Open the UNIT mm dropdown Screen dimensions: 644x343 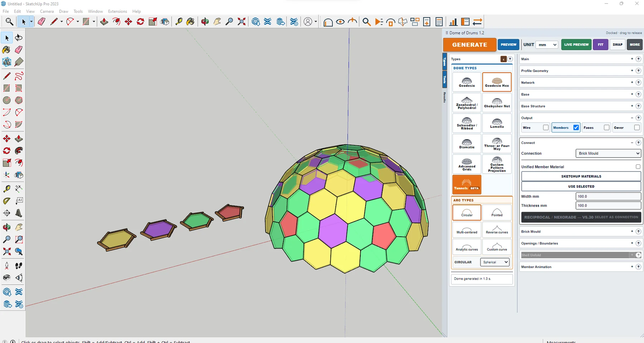(547, 45)
